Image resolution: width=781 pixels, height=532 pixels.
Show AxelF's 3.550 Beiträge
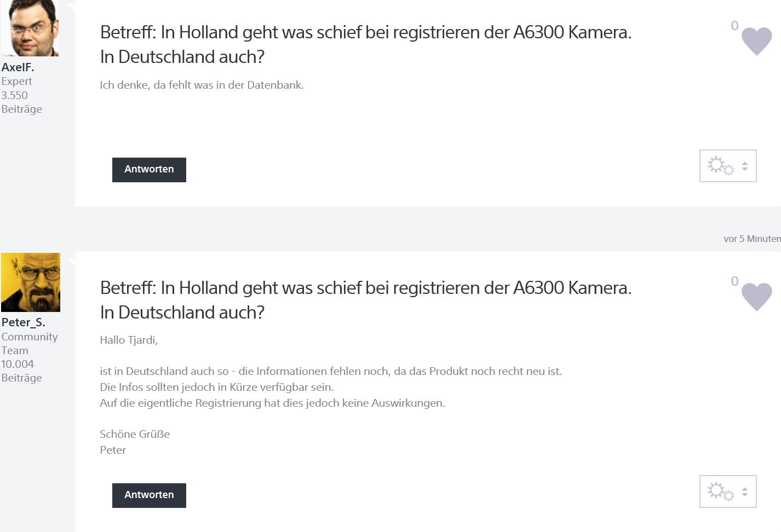point(21,102)
